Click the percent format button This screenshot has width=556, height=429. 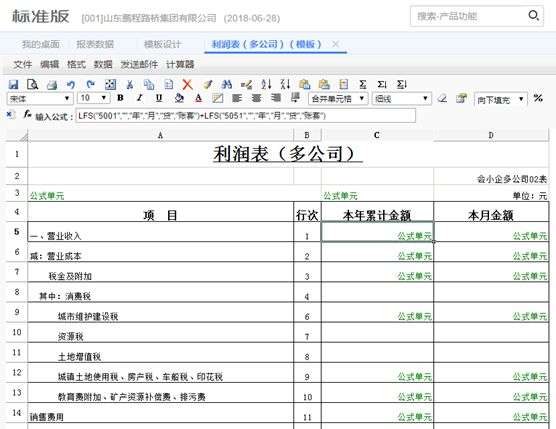point(538,98)
